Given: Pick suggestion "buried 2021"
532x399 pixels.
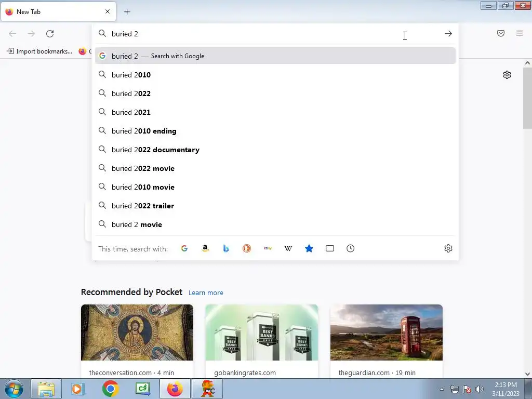Looking at the screenshot, I should [275, 112].
